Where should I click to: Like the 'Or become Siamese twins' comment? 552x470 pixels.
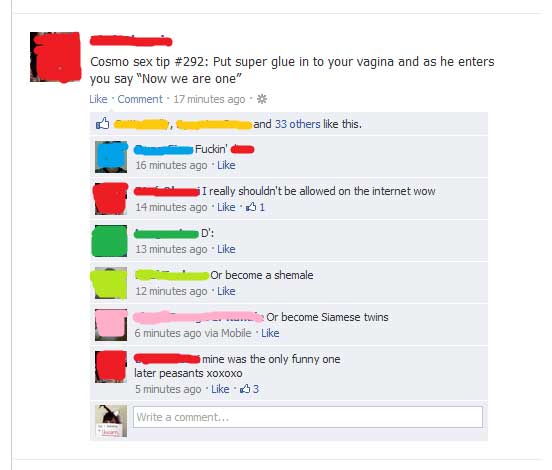coord(270,333)
